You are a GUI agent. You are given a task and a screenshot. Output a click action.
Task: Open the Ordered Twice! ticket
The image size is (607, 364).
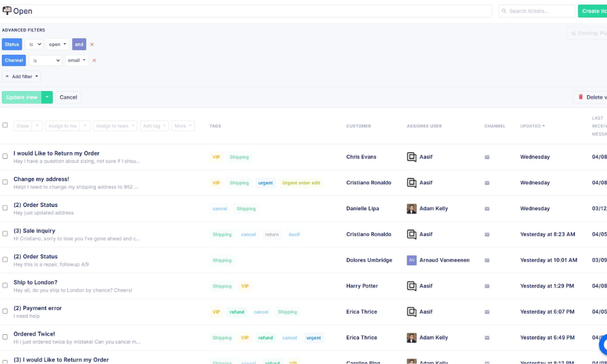click(34, 334)
